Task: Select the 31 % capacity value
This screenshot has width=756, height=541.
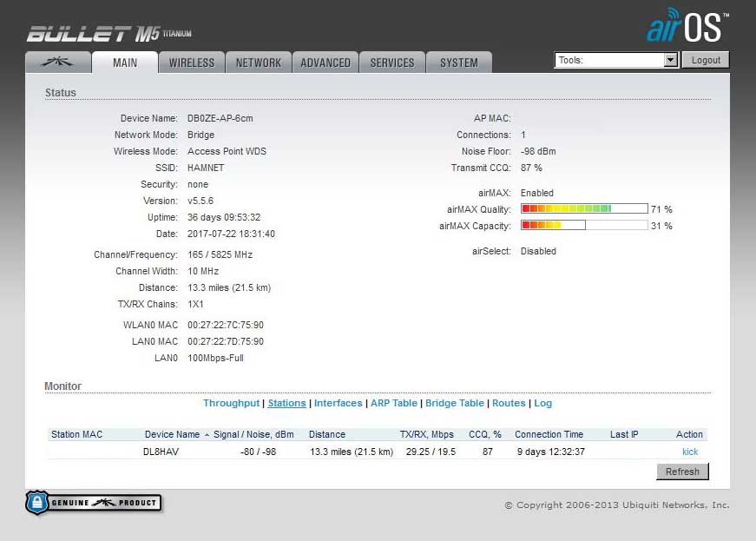Action: [661, 226]
